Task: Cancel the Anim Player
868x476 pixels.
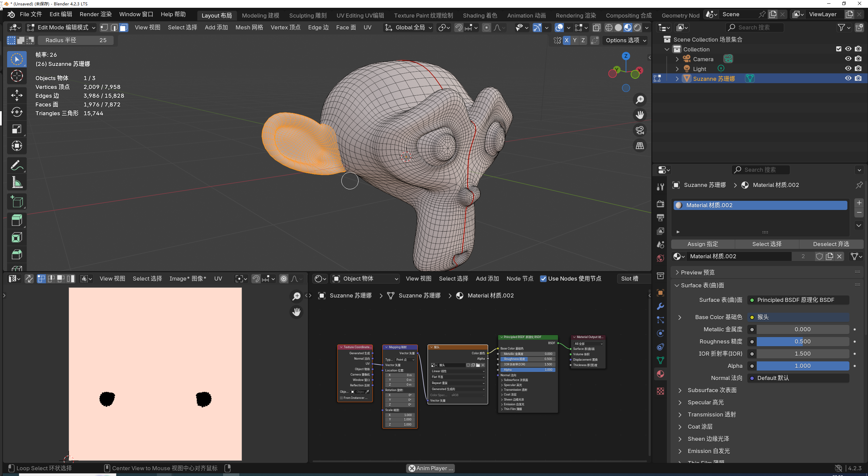Action: (x=412, y=468)
